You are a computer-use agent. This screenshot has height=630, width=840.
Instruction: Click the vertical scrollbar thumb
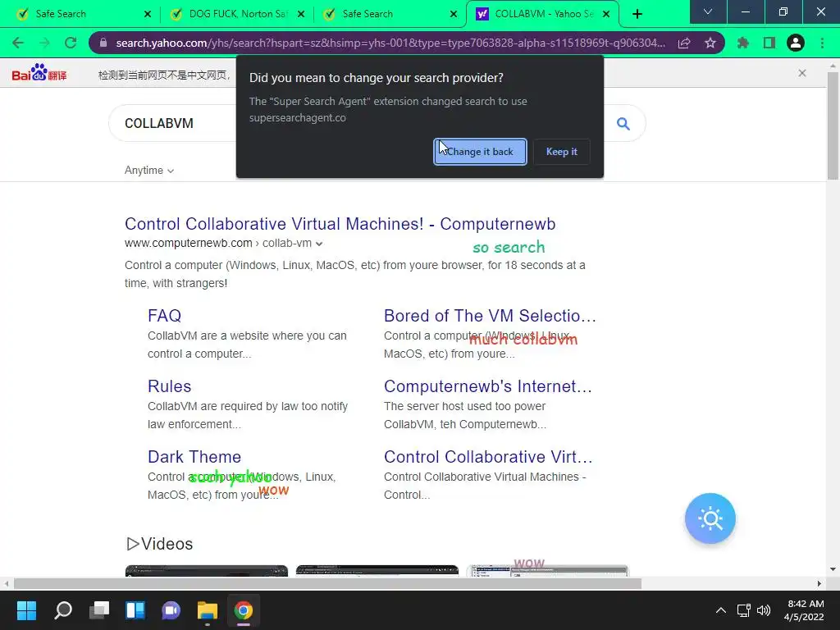coord(833,126)
